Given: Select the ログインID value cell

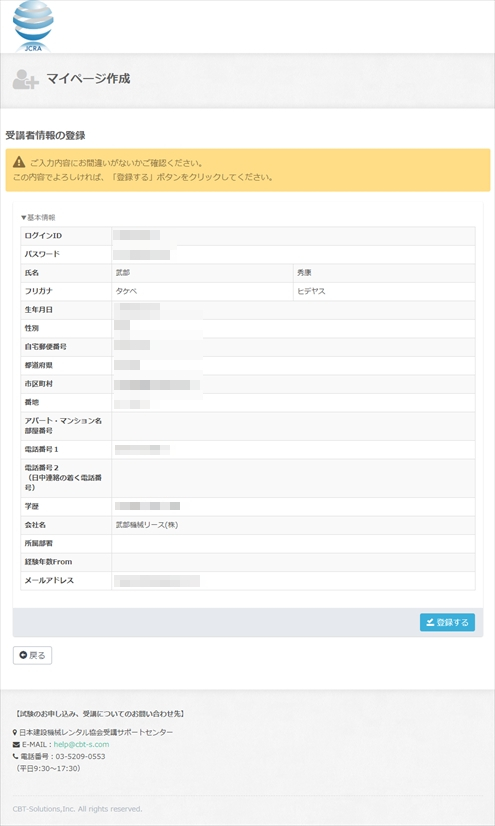Looking at the screenshot, I should coord(293,236).
